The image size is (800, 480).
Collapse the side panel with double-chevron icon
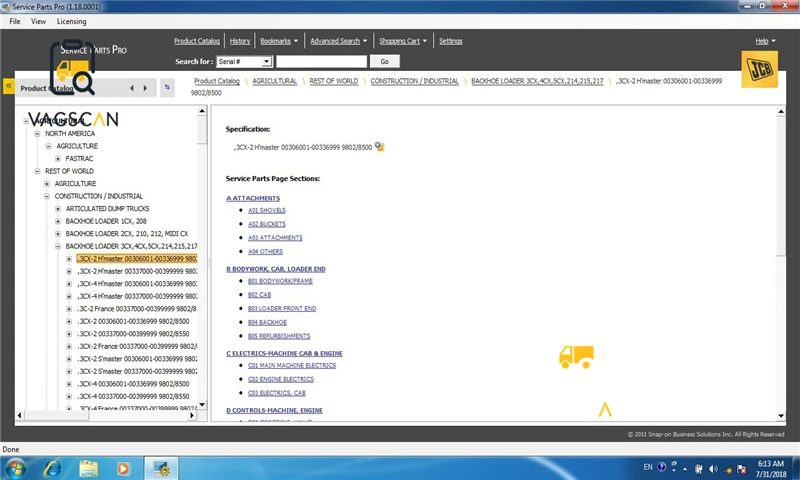coord(9,86)
